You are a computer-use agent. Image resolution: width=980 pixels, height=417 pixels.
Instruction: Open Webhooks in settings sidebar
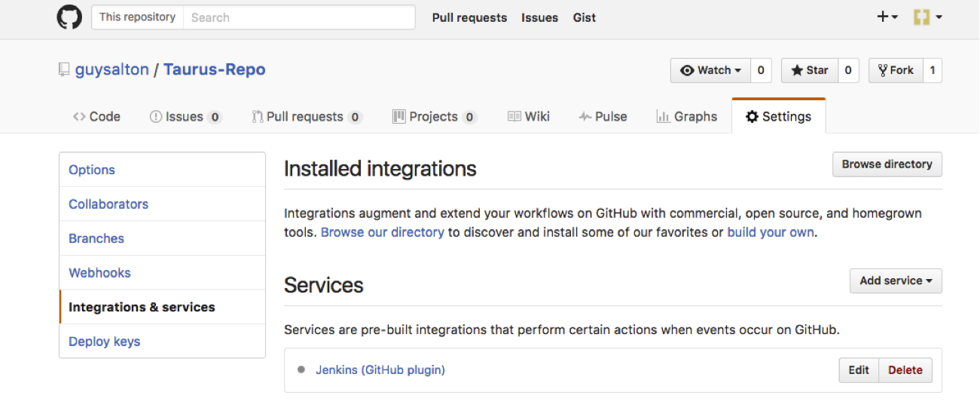click(99, 273)
